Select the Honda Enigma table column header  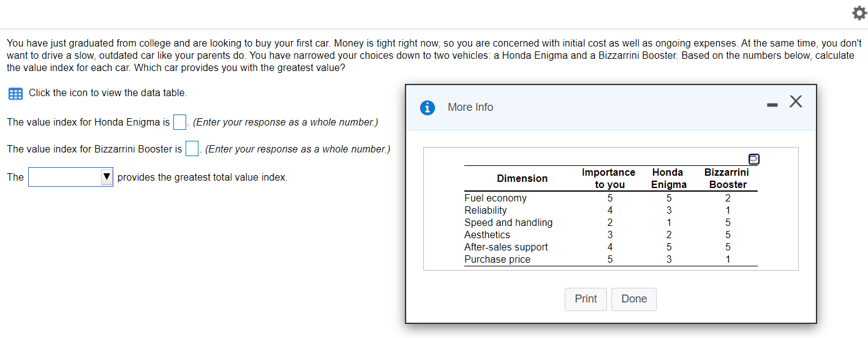point(668,178)
